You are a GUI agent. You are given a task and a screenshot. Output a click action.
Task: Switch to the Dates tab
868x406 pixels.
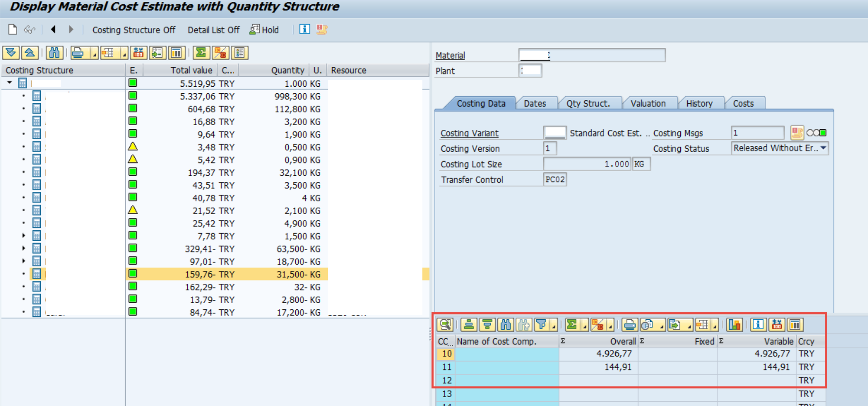[x=535, y=103]
